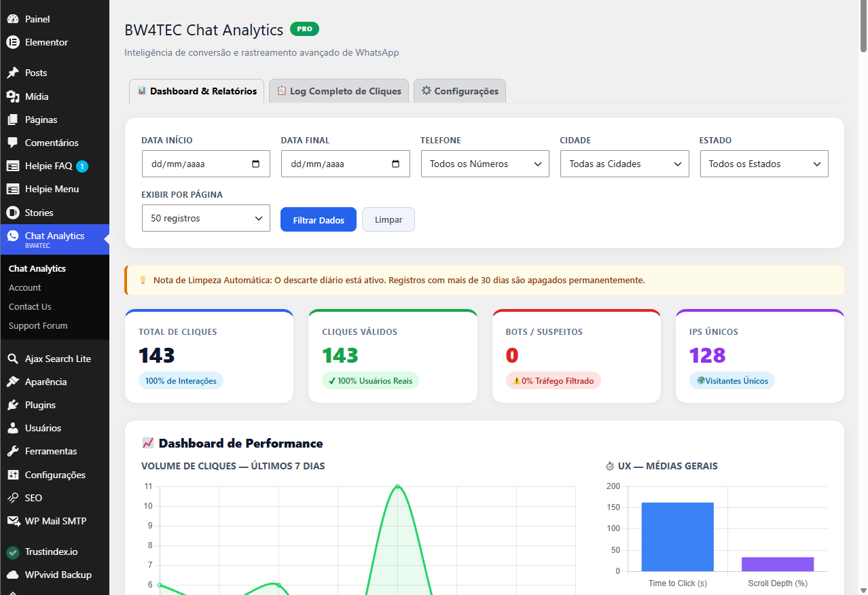Image resolution: width=868 pixels, height=595 pixels.
Task: Click the Comentários speech bubble icon
Action: (x=13, y=143)
